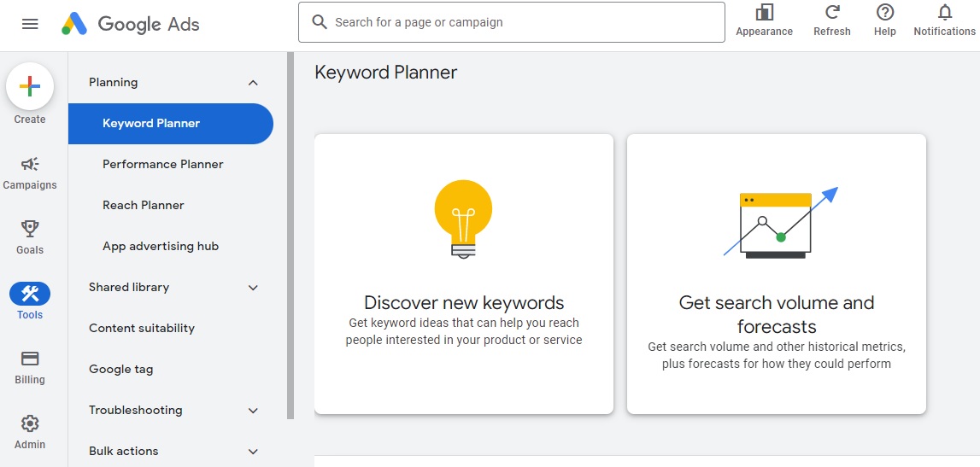The height and width of the screenshot is (467, 980).
Task: Open Admin gear icon
Action: [30, 423]
